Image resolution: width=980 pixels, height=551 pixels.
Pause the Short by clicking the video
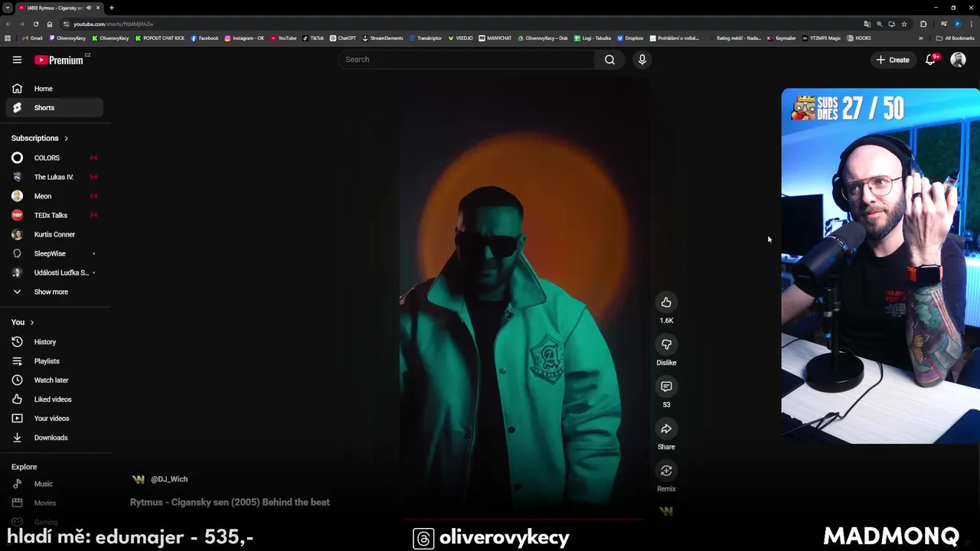(x=524, y=298)
